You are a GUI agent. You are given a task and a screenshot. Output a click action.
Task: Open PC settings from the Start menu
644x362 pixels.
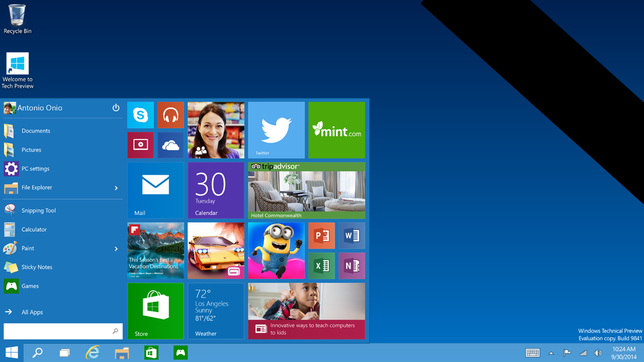tap(63, 168)
